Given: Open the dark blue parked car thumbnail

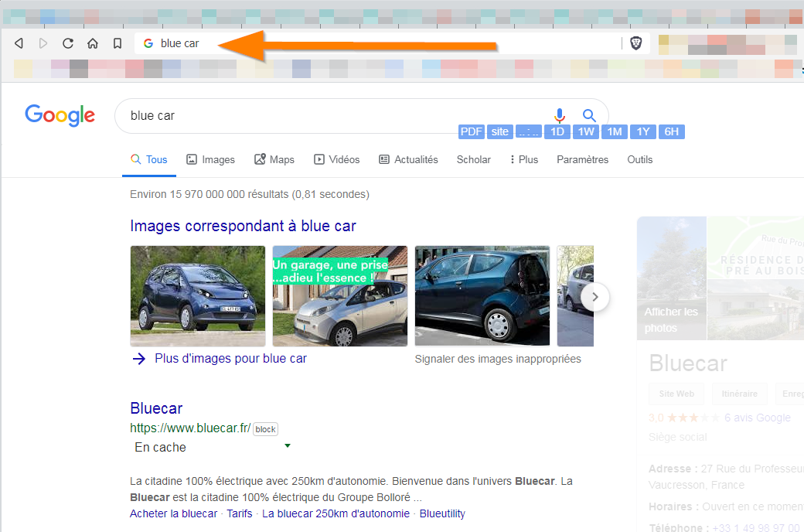Looking at the screenshot, I should [x=482, y=296].
